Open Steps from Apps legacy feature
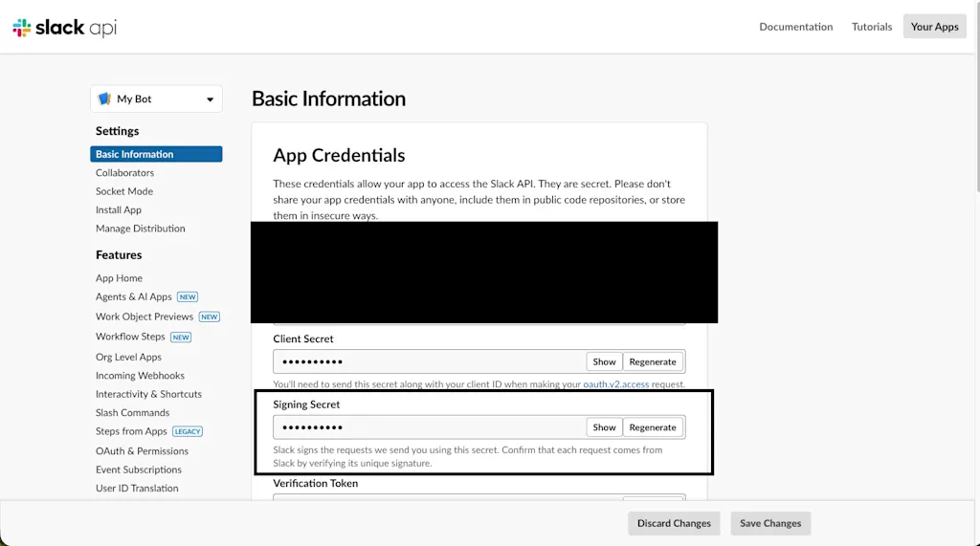 click(x=131, y=431)
